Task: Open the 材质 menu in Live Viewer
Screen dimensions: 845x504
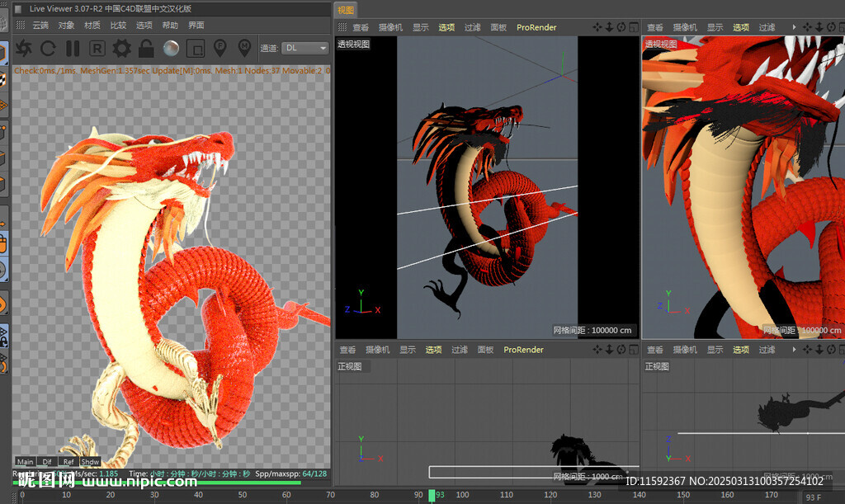Action: [92, 26]
